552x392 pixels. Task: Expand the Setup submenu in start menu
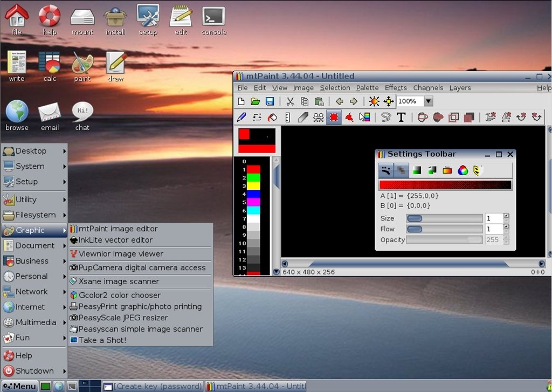pos(34,181)
